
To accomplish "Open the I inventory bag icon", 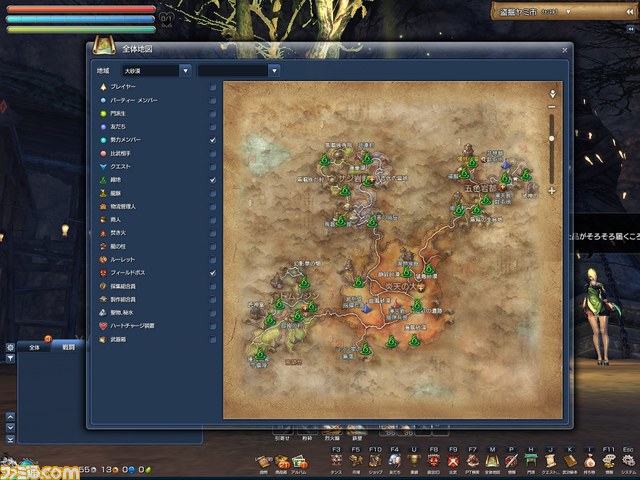I will [589, 462].
